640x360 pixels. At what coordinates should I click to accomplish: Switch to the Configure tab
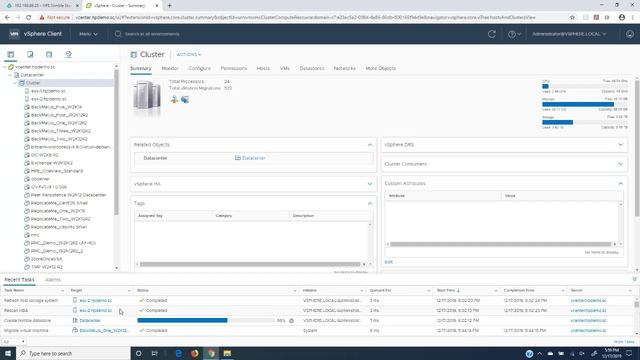[200, 69]
